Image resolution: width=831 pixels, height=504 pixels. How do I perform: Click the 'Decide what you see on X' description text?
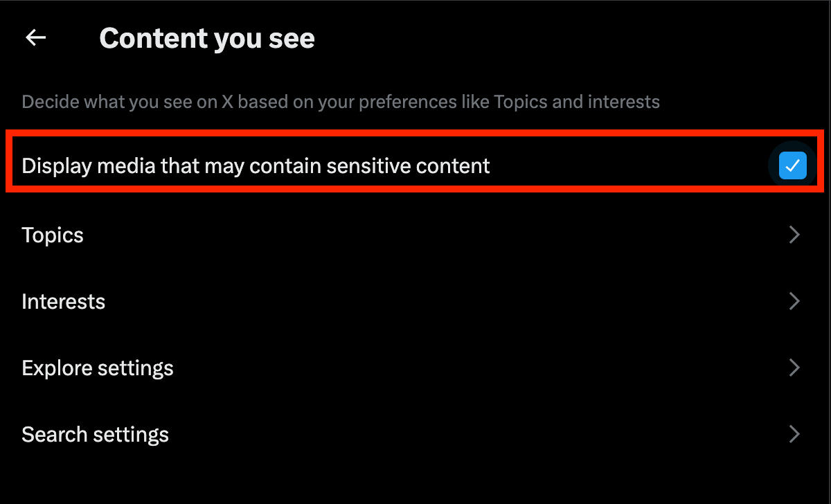[340, 102]
